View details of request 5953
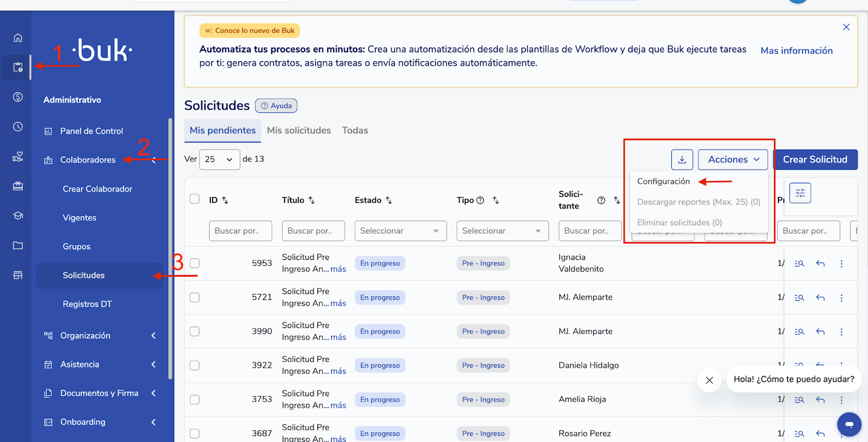The width and height of the screenshot is (868, 442). pos(799,264)
